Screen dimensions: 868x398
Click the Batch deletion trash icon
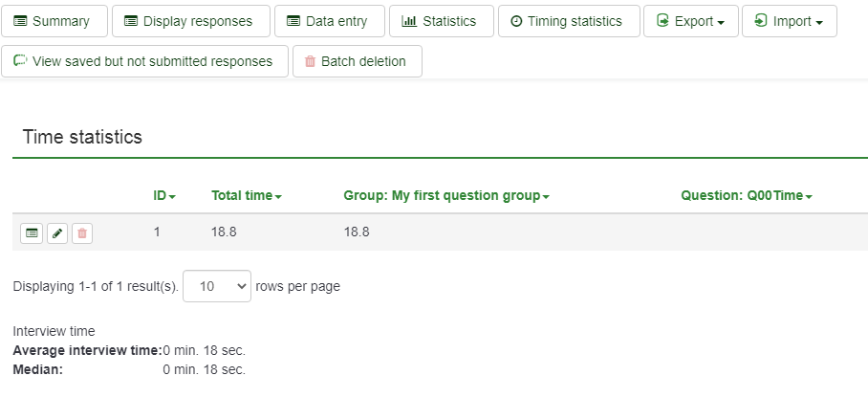click(x=310, y=61)
